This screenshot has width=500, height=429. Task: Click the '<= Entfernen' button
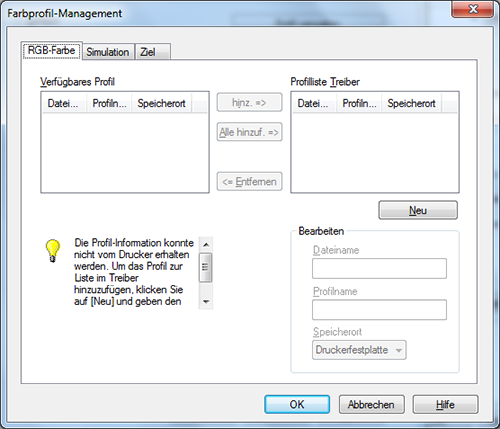(x=249, y=181)
